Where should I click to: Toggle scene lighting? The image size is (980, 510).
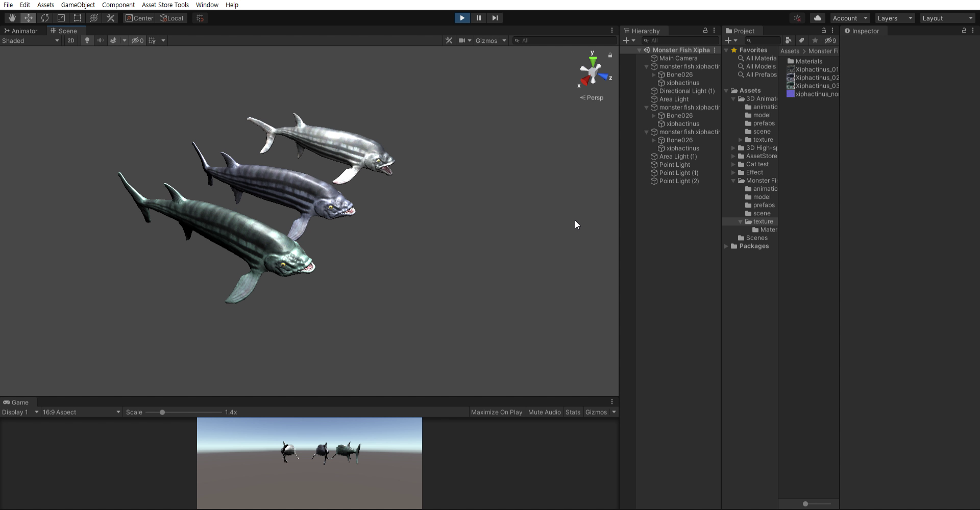click(87, 40)
